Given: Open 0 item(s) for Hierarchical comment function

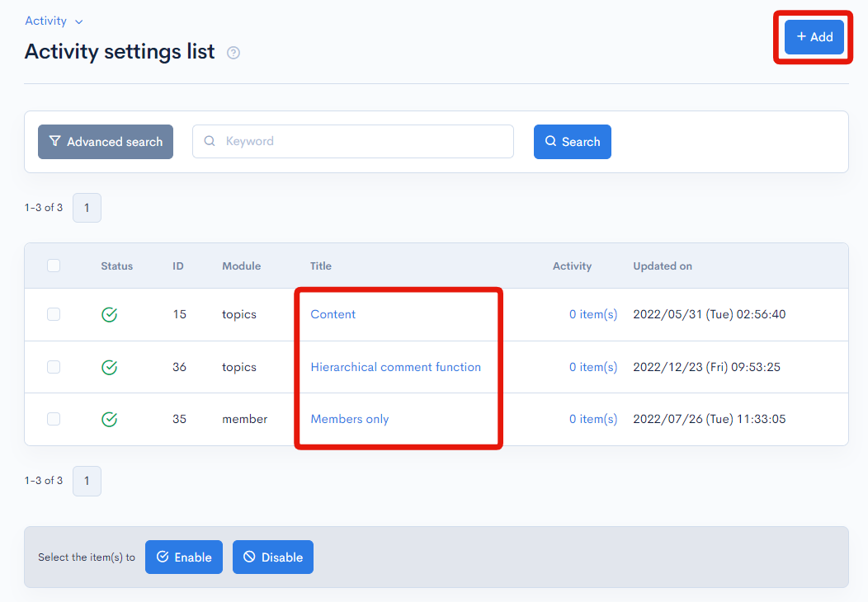Looking at the screenshot, I should pyautogui.click(x=593, y=367).
